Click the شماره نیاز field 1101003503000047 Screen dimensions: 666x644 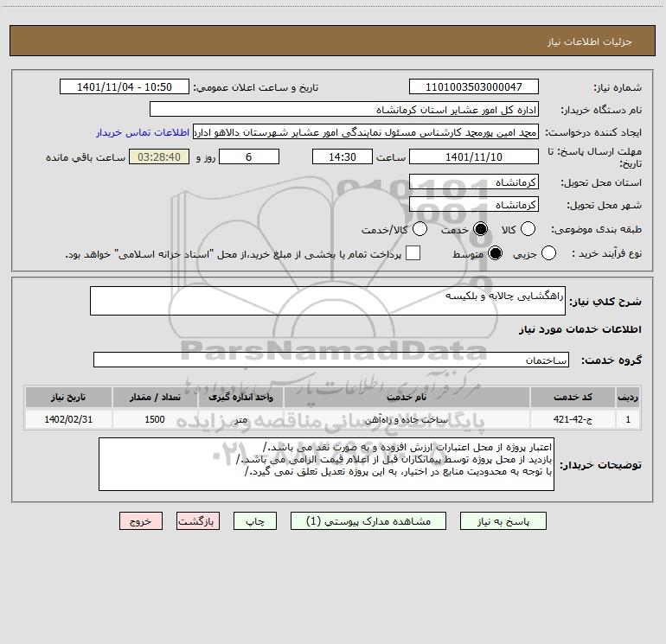tap(474, 86)
